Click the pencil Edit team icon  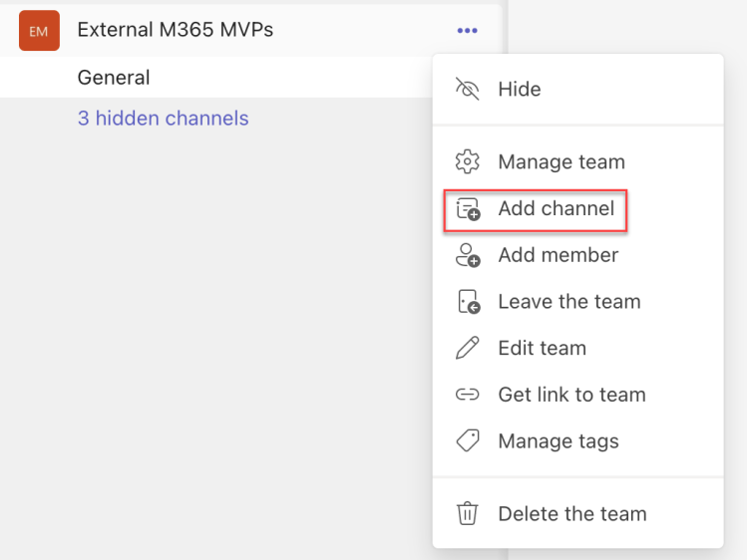pyautogui.click(x=468, y=348)
